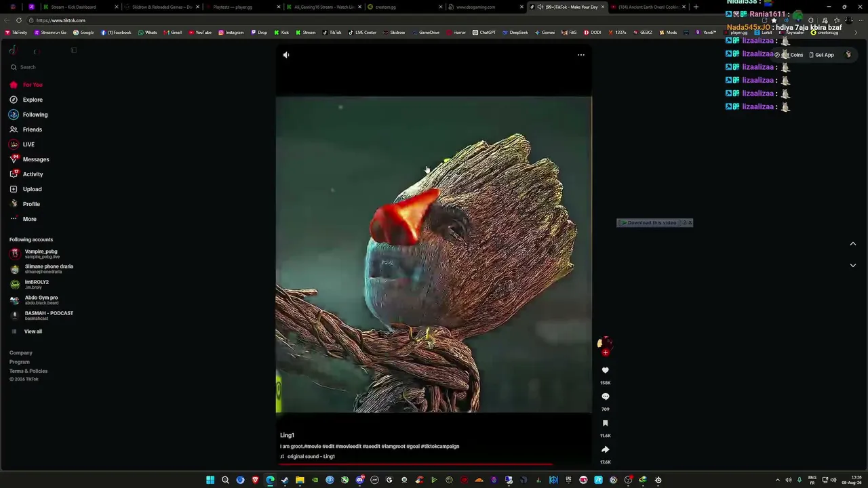Seek on the red video progress bar

pos(416,465)
